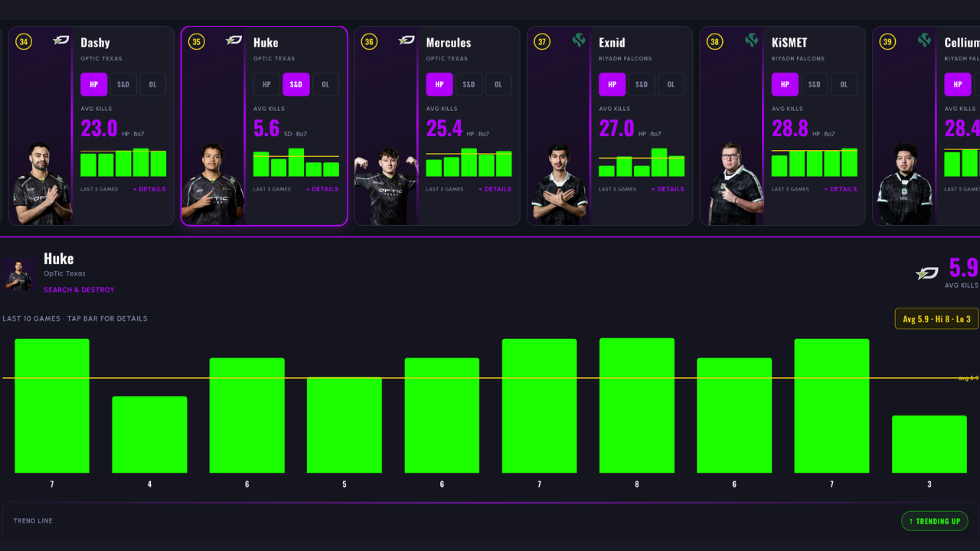
Task: Select HP mode on Mercules's card
Action: coord(439,84)
